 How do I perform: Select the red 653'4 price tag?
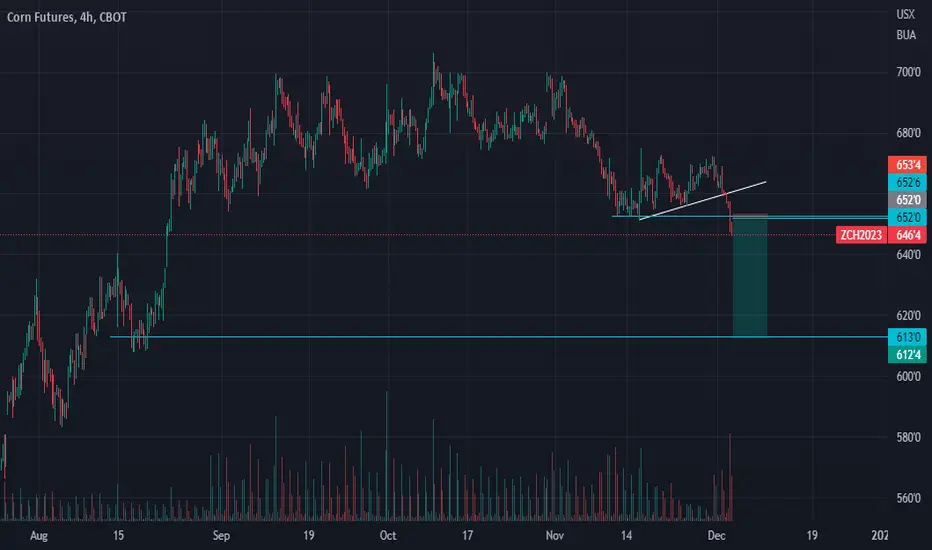pos(907,165)
